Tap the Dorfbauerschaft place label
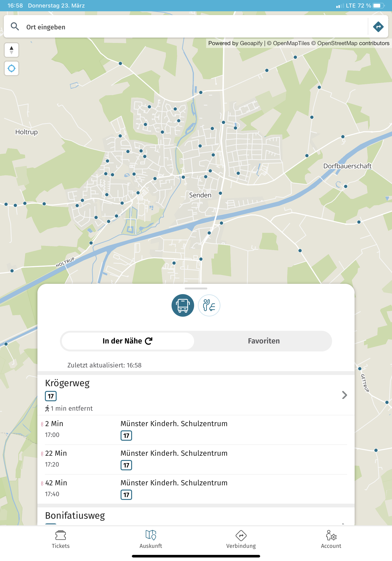This screenshot has width=392, height=561. coord(347,166)
